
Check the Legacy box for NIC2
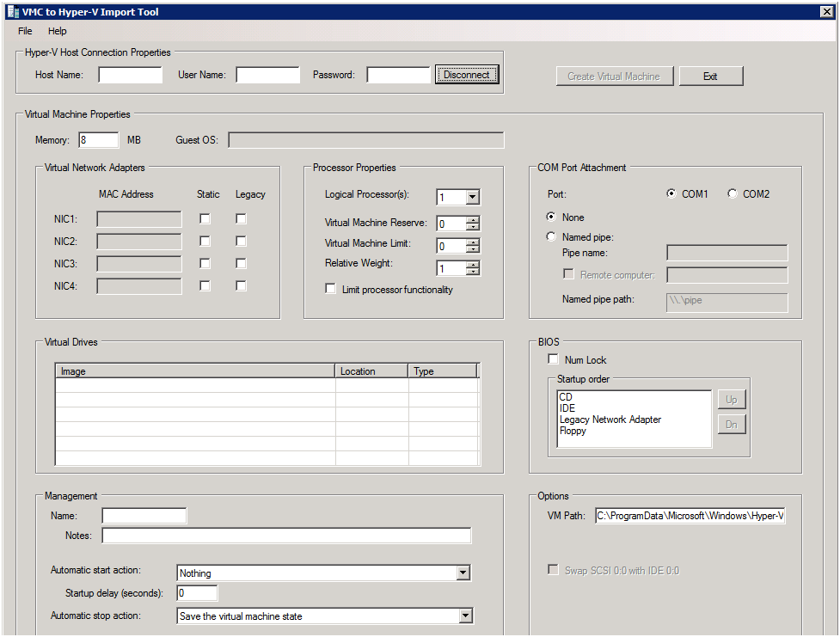pyautogui.click(x=241, y=241)
